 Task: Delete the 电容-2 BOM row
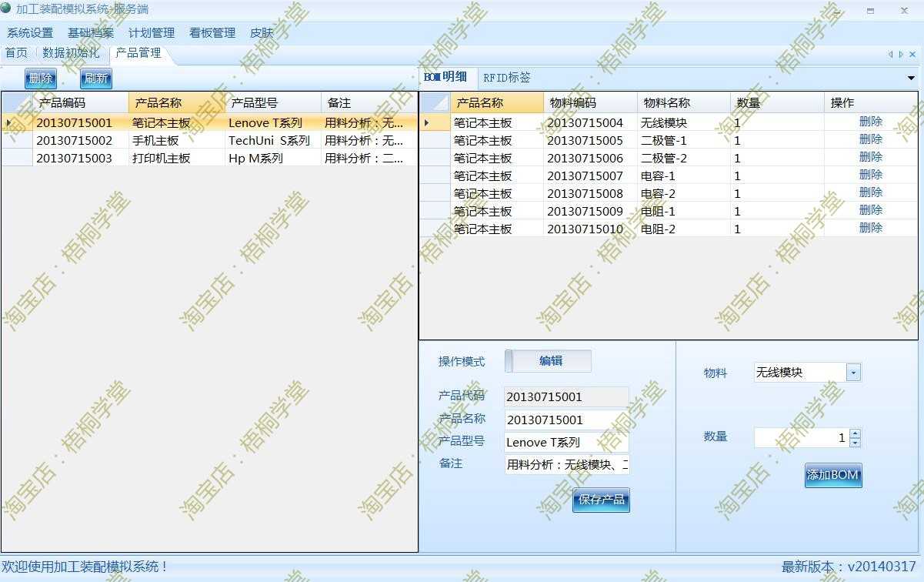[870, 192]
